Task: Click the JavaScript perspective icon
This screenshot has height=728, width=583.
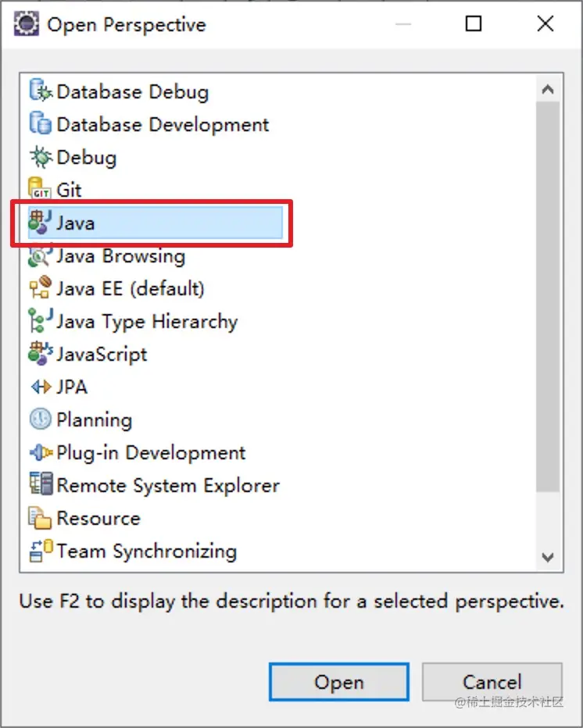Action: [41, 354]
